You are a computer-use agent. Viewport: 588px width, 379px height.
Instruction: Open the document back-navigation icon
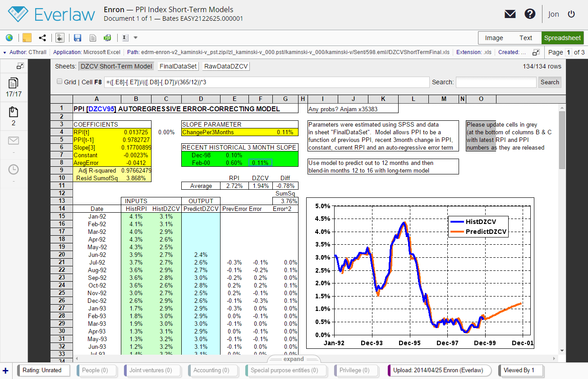(x=60, y=37)
